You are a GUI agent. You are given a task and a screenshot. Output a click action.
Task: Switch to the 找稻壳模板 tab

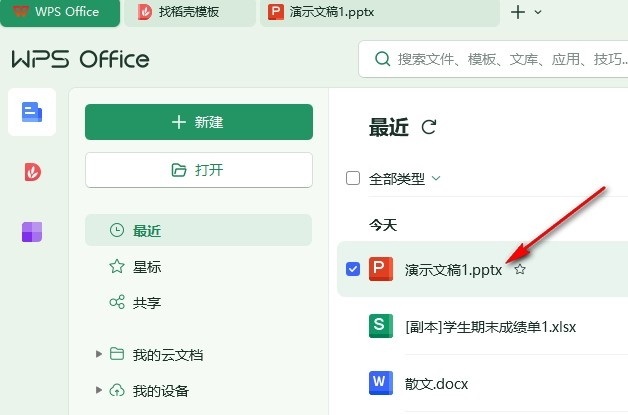click(x=190, y=13)
